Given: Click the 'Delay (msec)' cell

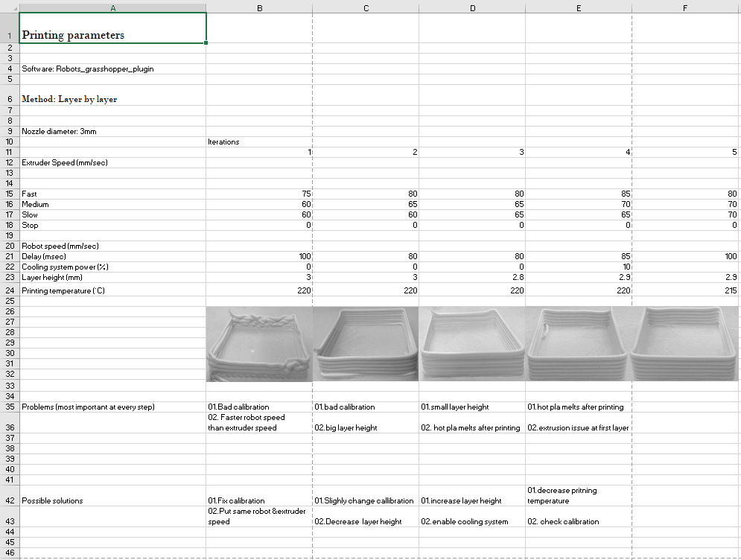Looking at the screenshot, I should tap(112, 256).
